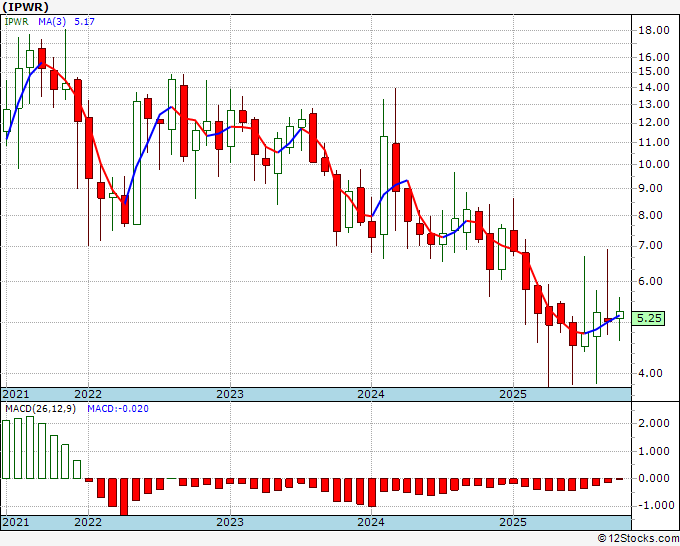Click the 18.00 price axis label
The height and width of the screenshot is (546, 680).
(x=654, y=30)
